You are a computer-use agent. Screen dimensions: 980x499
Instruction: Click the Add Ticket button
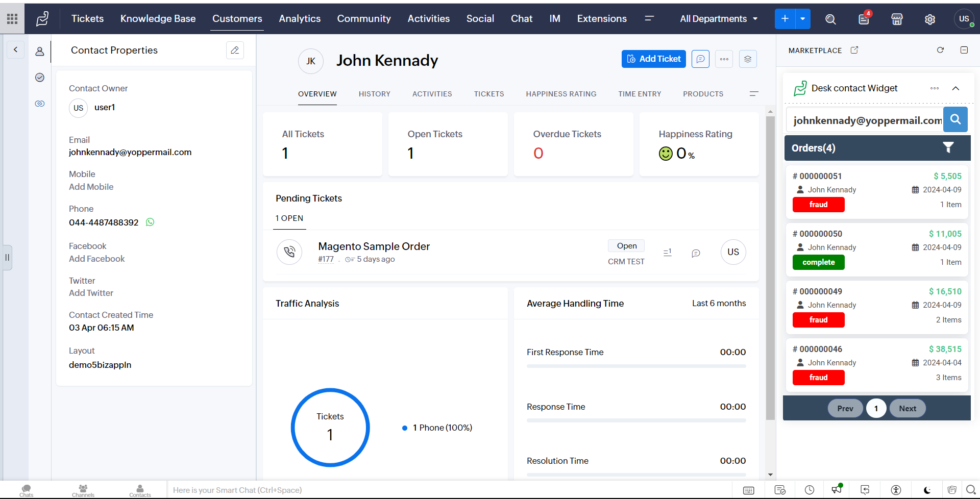[653, 59]
